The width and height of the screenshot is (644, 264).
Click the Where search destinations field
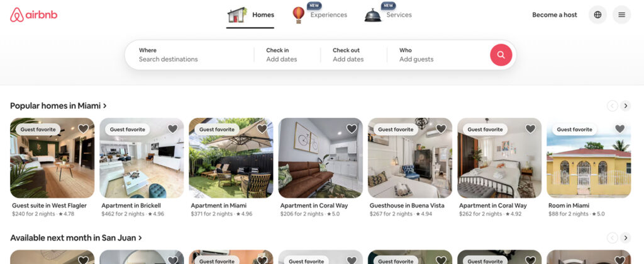[x=189, y=55]
